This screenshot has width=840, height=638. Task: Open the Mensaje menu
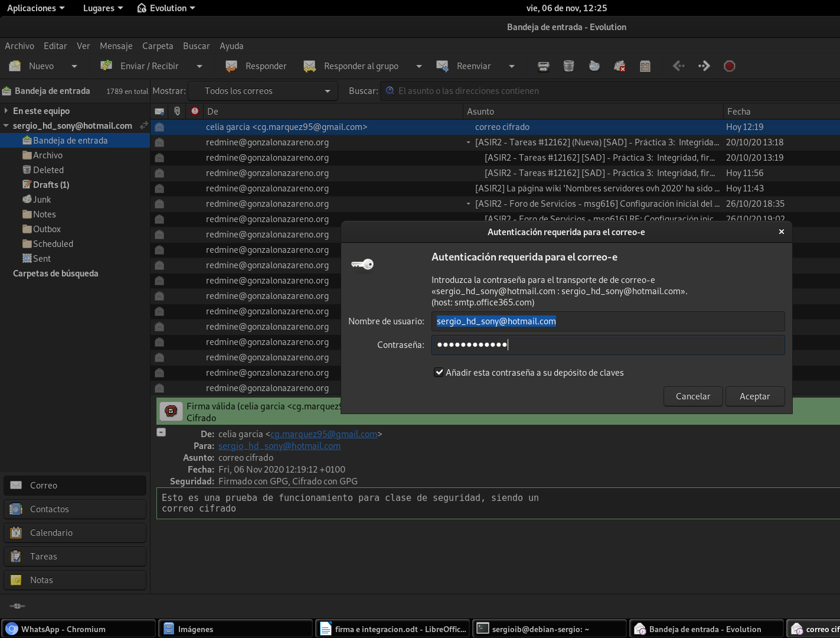point(116,45)
